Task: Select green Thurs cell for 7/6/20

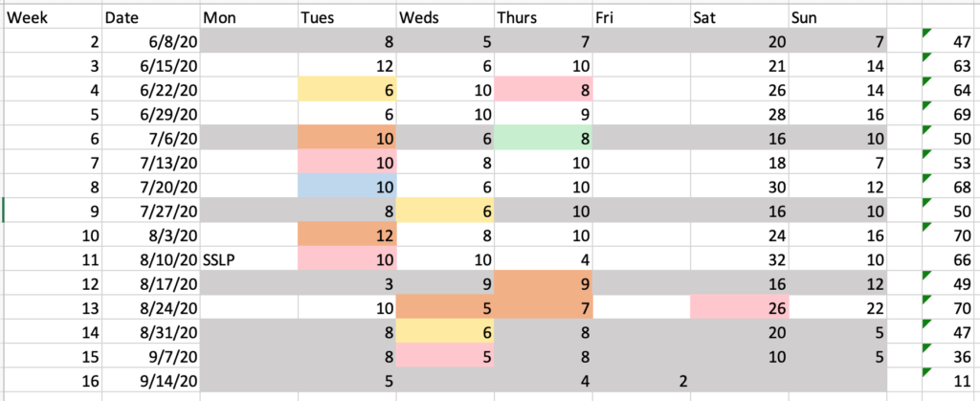Action: click(544, 138)
